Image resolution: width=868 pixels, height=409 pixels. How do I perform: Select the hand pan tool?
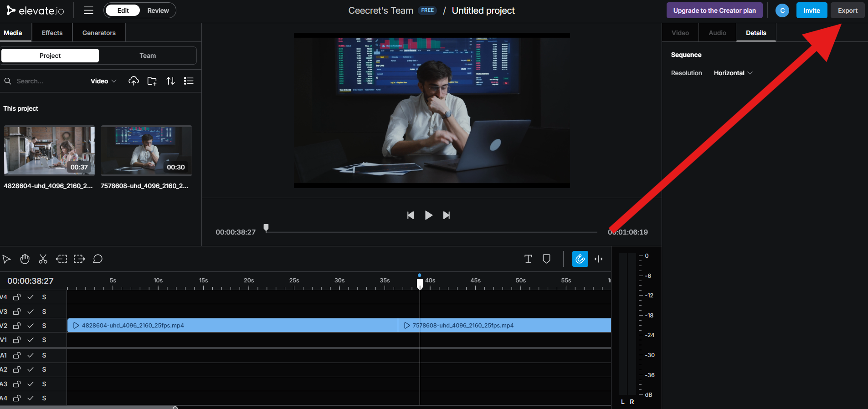pos(25,259)
